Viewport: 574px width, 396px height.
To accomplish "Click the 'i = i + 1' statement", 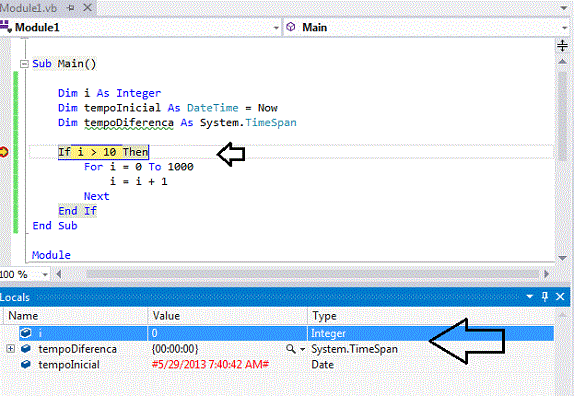I will 139,182.
